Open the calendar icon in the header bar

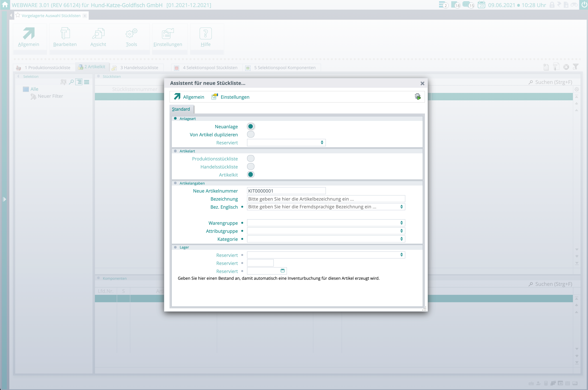(481, 5)
